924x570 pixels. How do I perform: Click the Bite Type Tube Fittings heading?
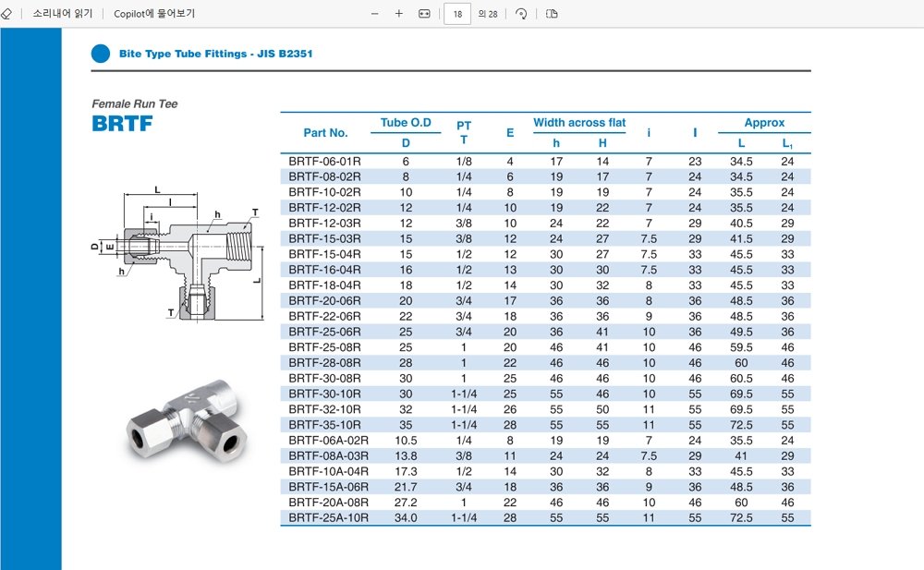pyautogui.click(x=215, y=54)
